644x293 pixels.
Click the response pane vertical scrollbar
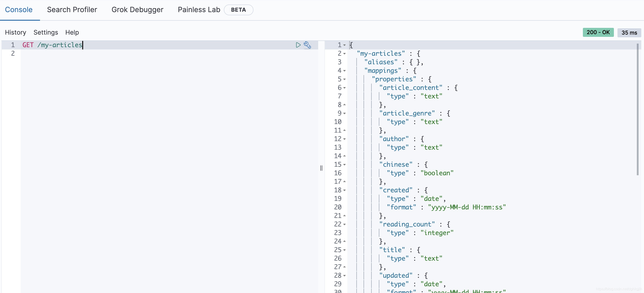pos(637,109)
